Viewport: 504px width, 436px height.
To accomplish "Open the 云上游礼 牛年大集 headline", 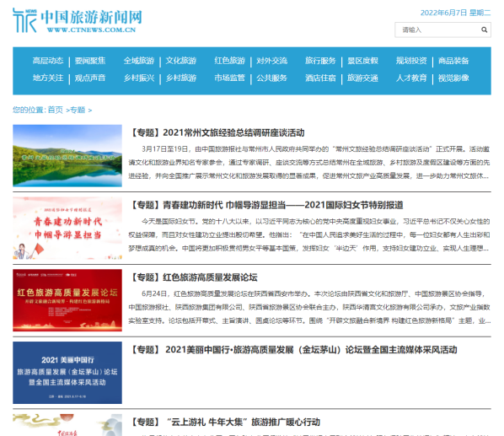I will (225, 423).
